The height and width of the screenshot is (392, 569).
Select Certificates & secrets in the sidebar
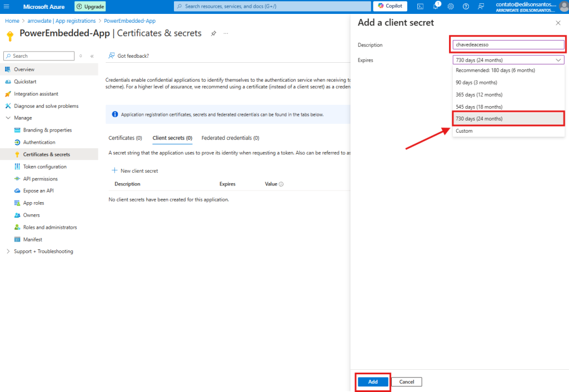pos(49,154)
